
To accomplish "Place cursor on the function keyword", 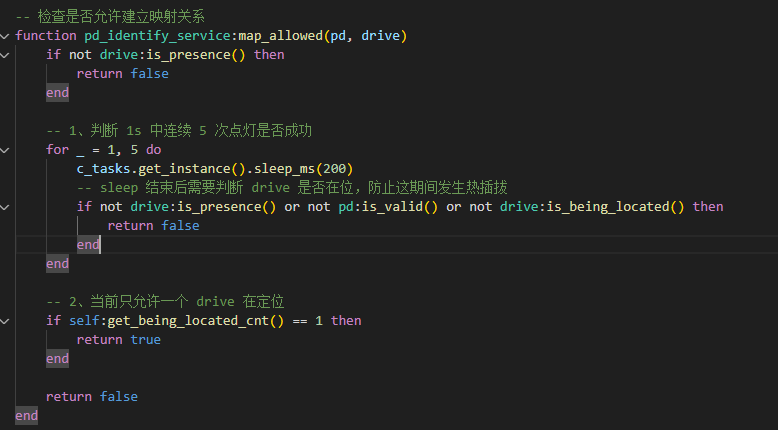I will (46, 36).
